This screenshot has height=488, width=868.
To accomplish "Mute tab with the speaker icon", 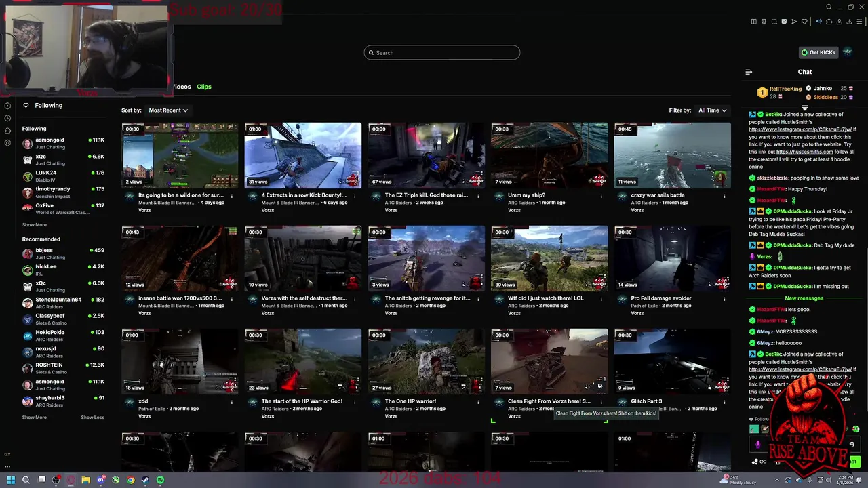I will pos(818,22).
